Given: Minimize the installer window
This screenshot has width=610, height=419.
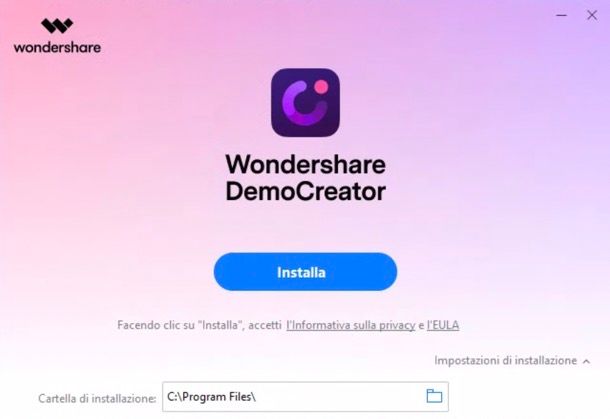Looking at the screenshot, I should click(x=561, y=16).
